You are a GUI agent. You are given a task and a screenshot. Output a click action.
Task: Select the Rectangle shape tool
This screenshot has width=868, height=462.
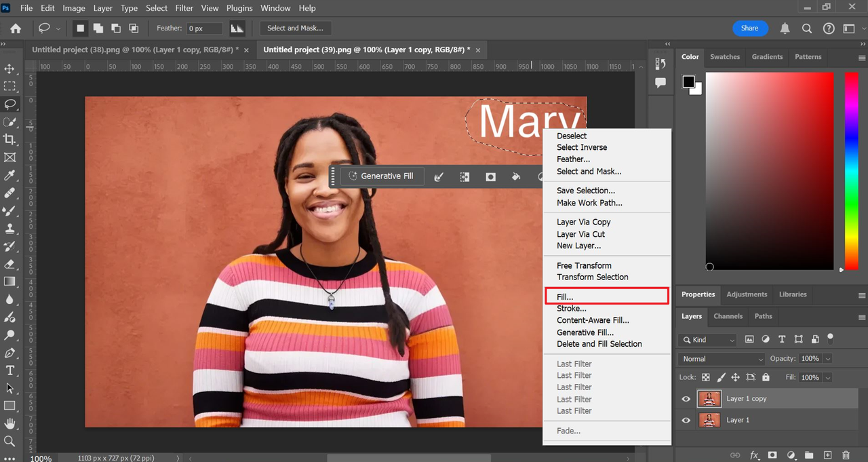pyautogui.click(x=9, y=406)
